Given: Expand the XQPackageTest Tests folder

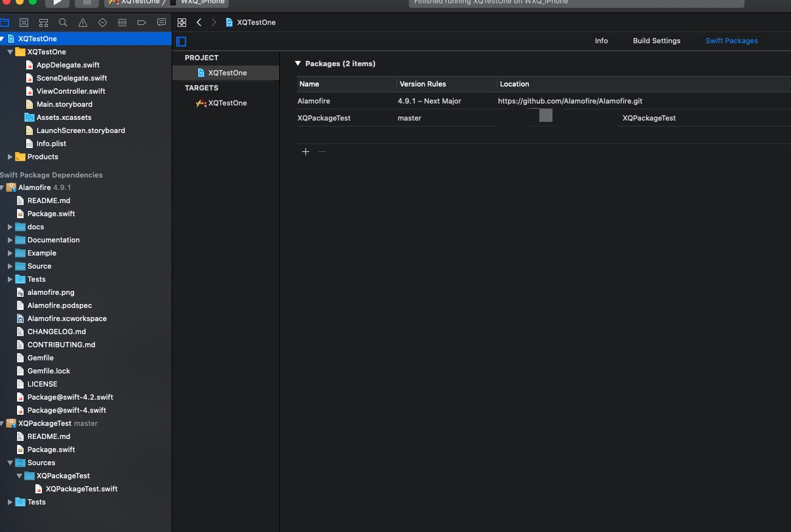Looking at the screenshot, I should pos(10,502).
